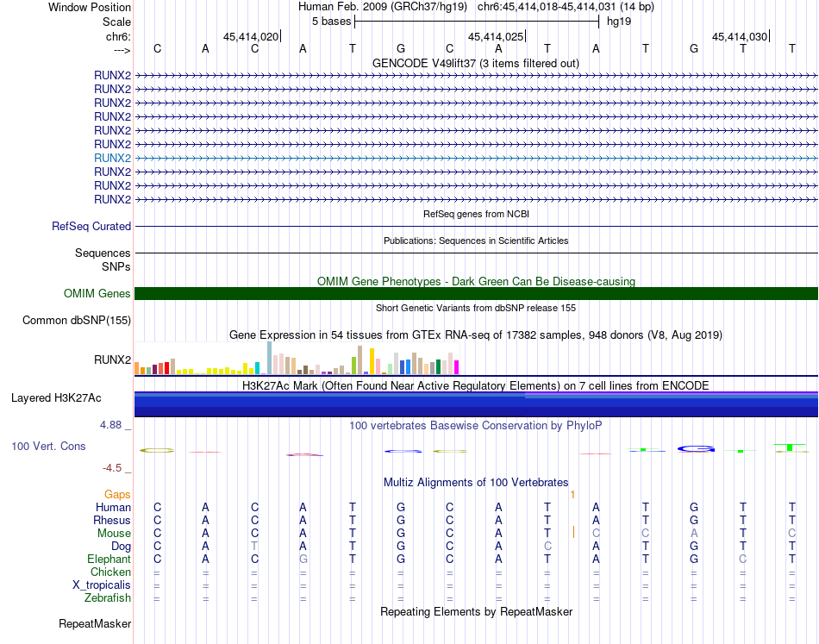Click RUNX2 label beside the GTEx bar chart

(112, 360)
